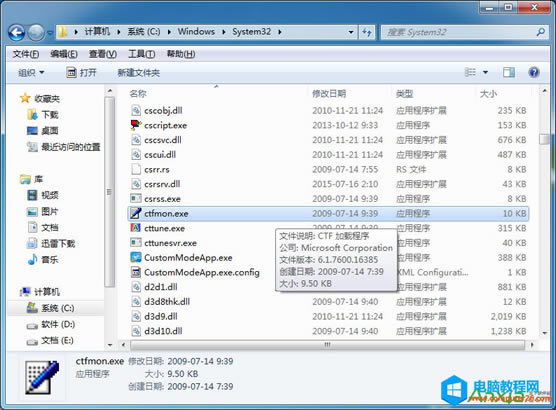The image size is (556, 410).
Task: Toggle the preview pane icon
Action: click(509, 73)
